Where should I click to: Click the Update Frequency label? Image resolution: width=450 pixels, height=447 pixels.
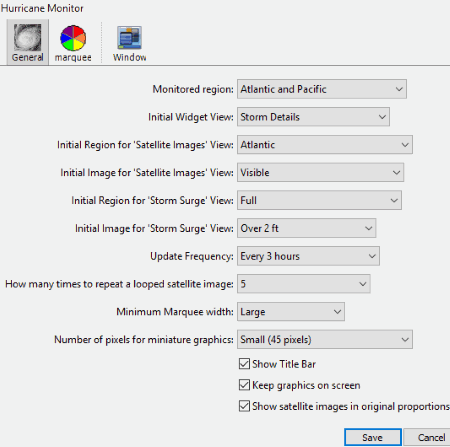point(192,256)
